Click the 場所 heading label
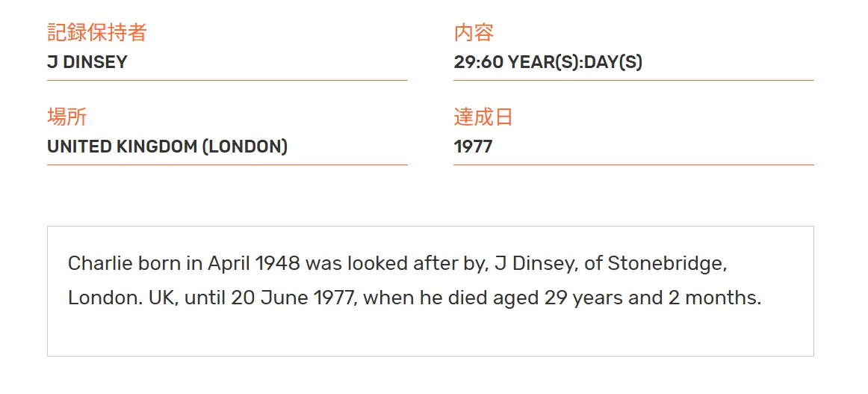Viewport: 868px width, 394px height. [x=66, y=117]
